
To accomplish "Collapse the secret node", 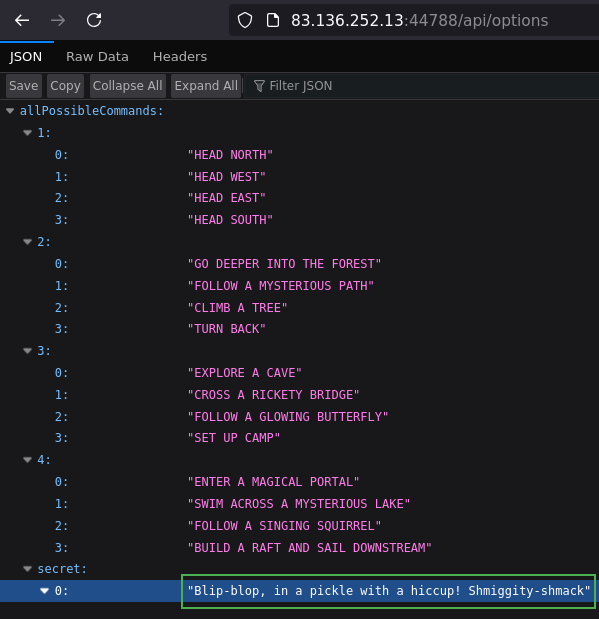I will coord(28,568).
